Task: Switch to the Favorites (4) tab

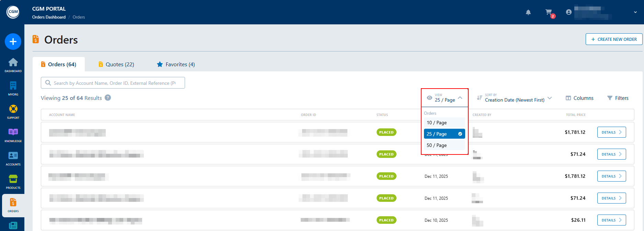Action: coord(176,65)
